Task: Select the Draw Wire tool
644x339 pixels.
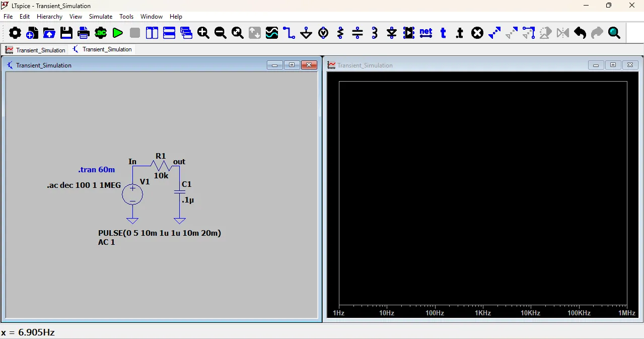Action: click(x=289, y=33)
